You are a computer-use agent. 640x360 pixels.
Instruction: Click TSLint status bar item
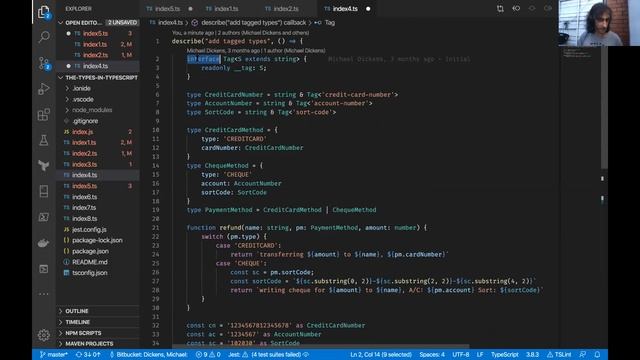point(559,354)
